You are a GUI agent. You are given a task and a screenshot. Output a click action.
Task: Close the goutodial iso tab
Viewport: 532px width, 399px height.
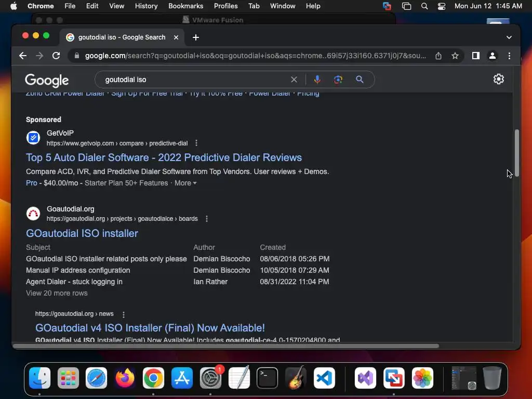click(x=176, y=37)
